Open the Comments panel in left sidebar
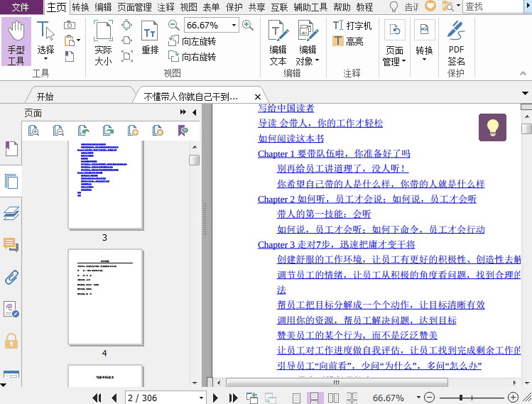The image size is (532, 404). click(x=11, y=245)
